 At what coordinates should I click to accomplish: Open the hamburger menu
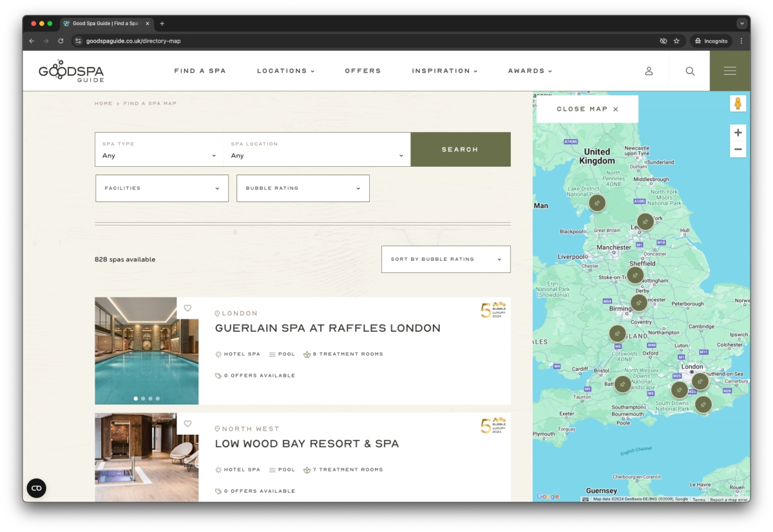730,71
